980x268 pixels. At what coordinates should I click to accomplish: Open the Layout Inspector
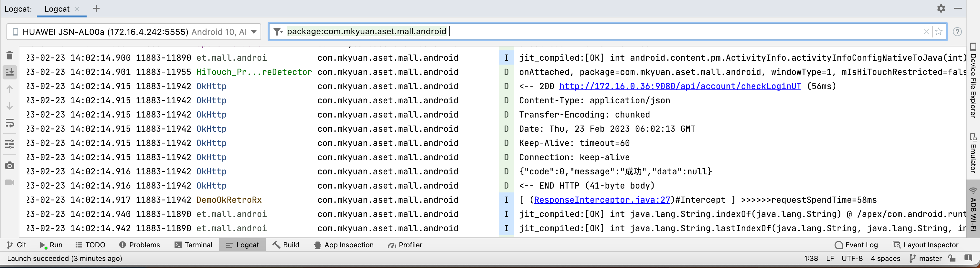coord(925,245)
